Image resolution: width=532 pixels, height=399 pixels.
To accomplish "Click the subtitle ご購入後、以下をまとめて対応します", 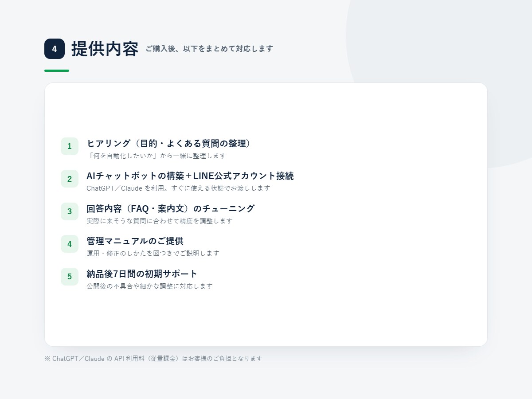I will [209, 49].
